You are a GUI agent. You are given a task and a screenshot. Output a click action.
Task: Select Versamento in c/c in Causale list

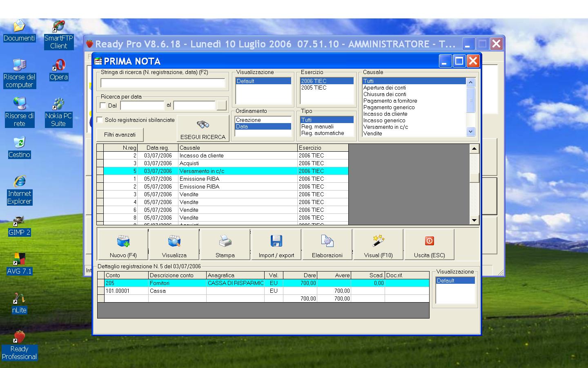coord(414,127)
